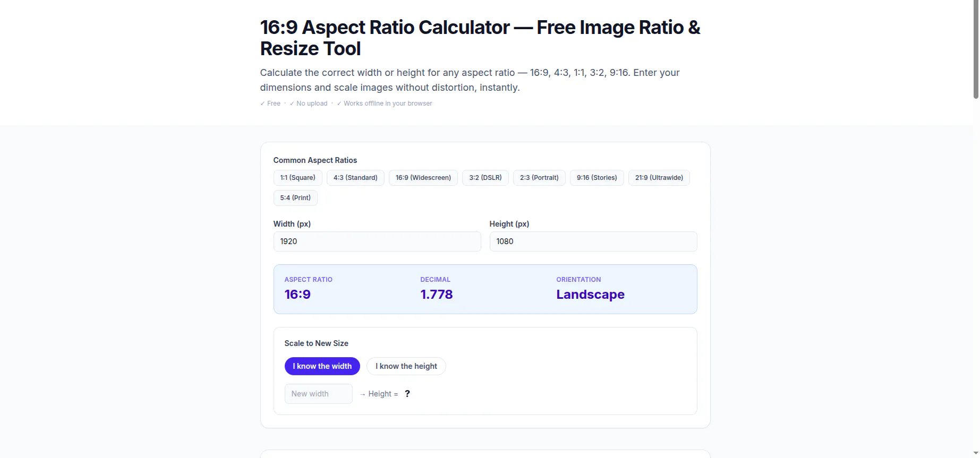Click the page's vertical scrollbar thumb

pyautogui.click(x=976, y=50)
